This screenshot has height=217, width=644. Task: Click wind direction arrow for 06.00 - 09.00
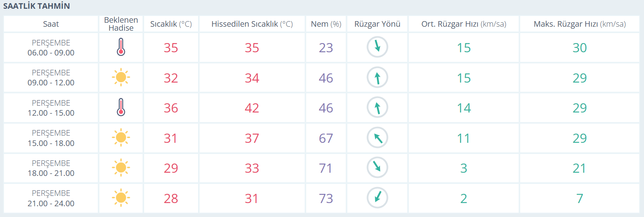377,47
